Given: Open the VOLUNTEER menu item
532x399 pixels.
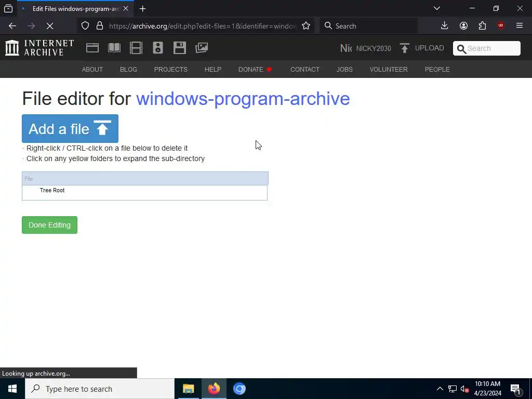Looking at the screenshot, I should [x=389, y=70].
